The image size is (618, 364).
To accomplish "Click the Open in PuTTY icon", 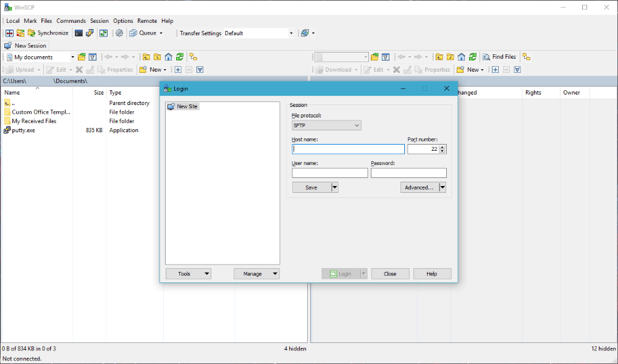I will click(x=90, y=33).
